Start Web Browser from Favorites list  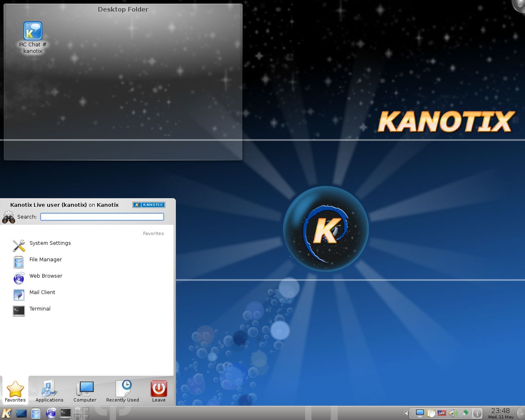[x=46, y=276]
